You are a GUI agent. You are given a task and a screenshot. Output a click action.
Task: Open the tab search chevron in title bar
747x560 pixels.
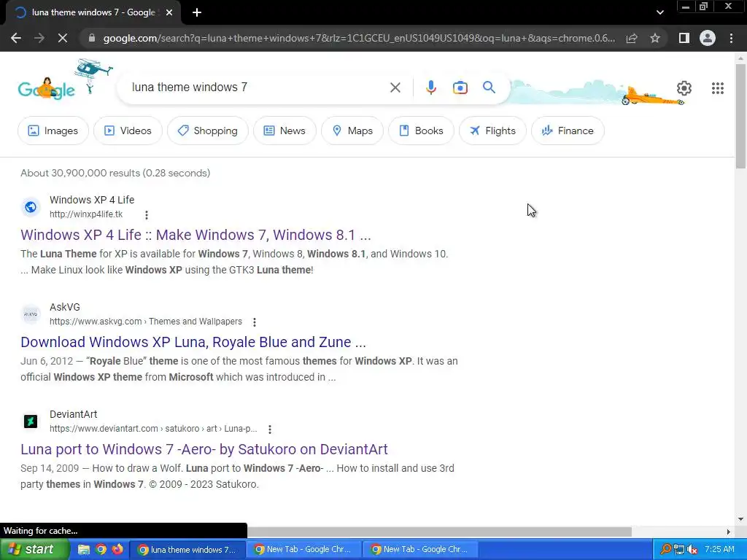(x=659, y=12)
